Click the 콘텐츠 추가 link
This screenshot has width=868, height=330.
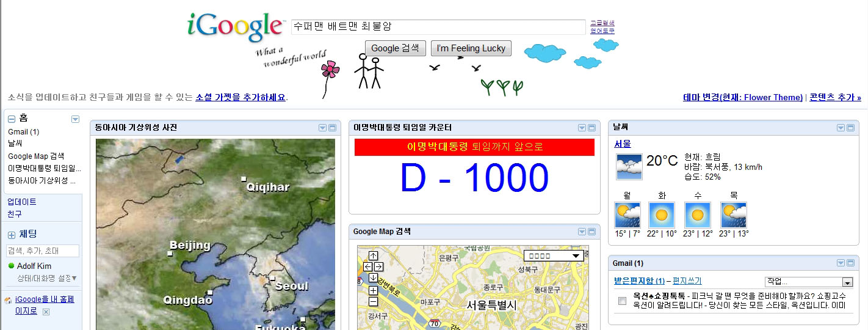[835, 97]
